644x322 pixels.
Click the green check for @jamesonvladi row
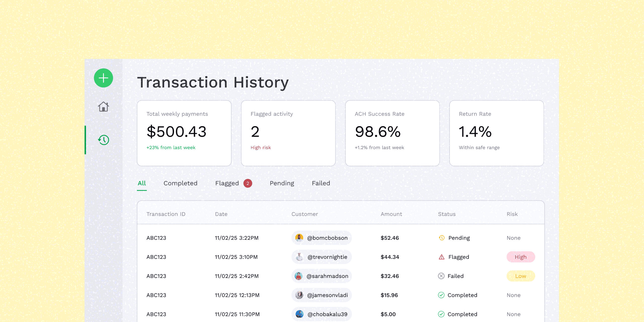pos(441,295)
